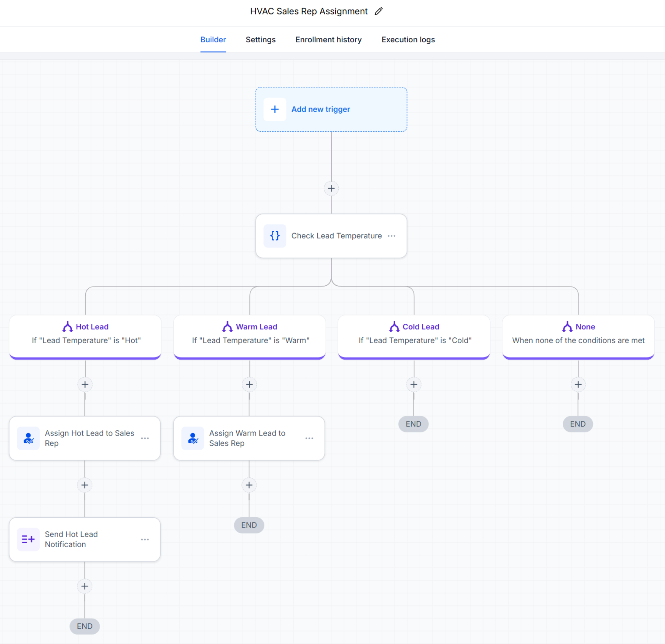The height and width of the screenshot is (644, 665).
Task: Open the Settings tab
Action: tap(261, 40)
